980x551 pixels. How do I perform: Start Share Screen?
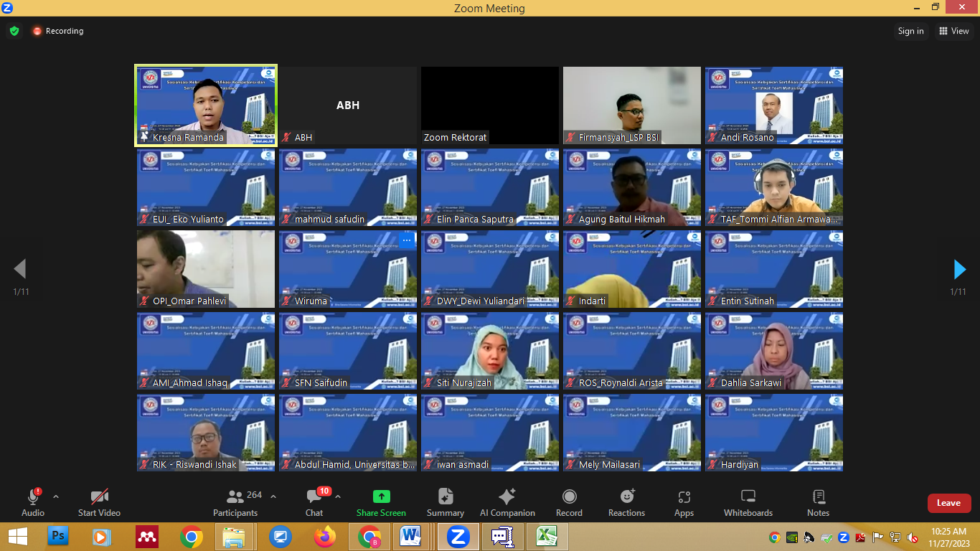[x=381, y=503]
